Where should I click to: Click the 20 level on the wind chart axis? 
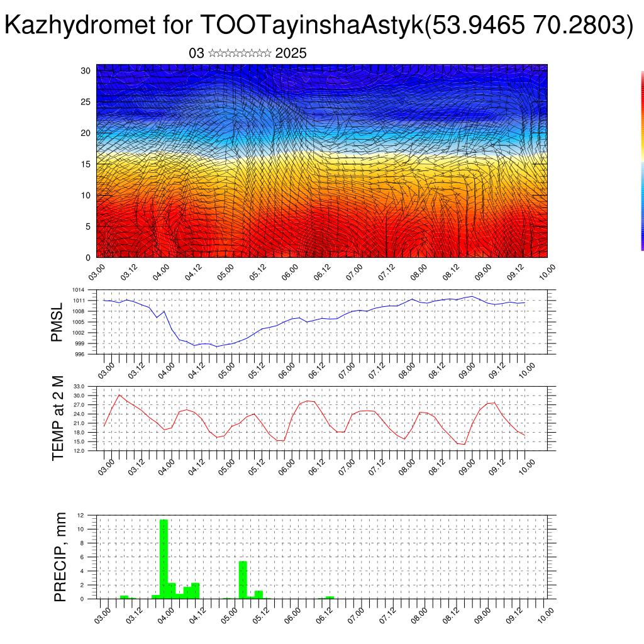tap(86, 133)
